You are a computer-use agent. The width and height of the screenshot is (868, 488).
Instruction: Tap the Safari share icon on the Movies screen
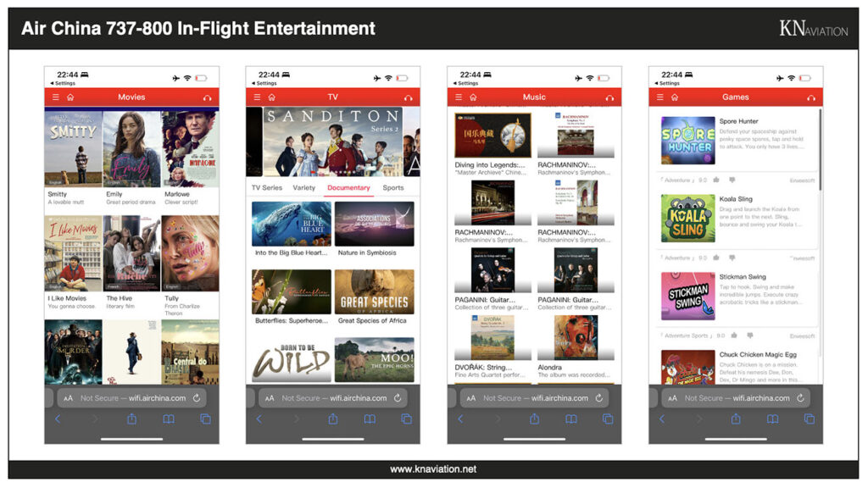pyautogui.click(x=131, y=419)
